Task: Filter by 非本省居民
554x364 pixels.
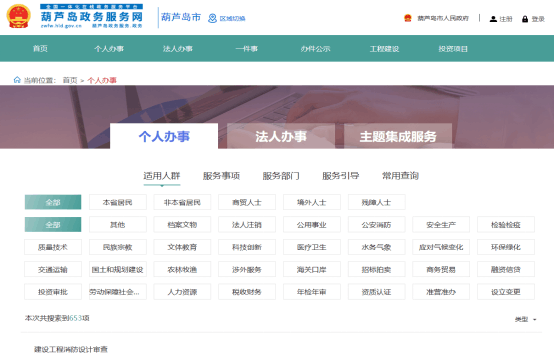Action: [182, 202]
